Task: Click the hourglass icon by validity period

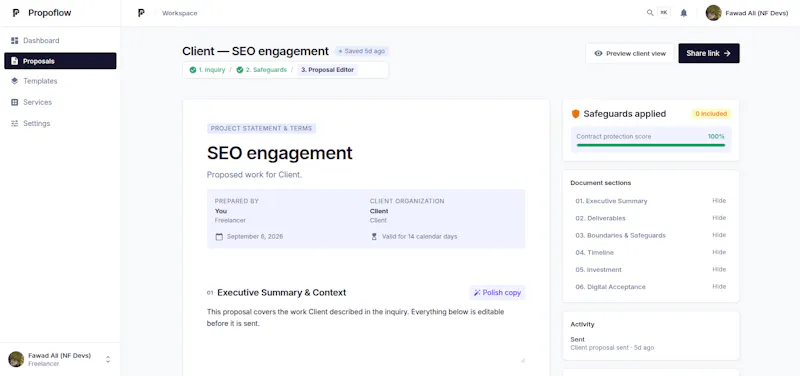Action: (x=374, y=237)
